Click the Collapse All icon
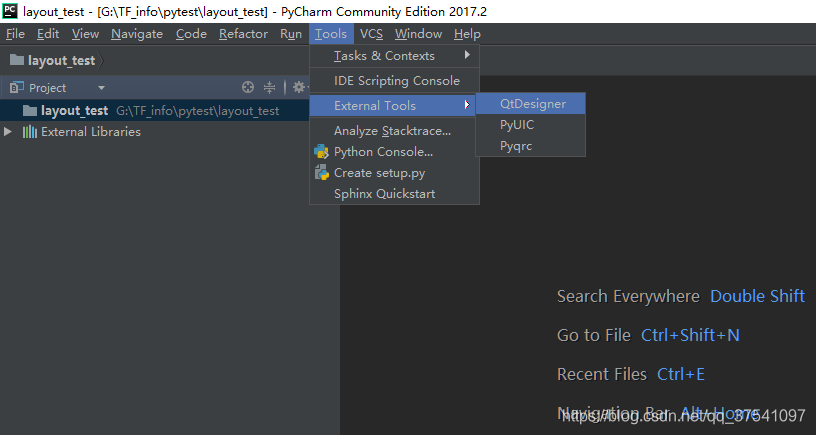 tap(269, 87)
